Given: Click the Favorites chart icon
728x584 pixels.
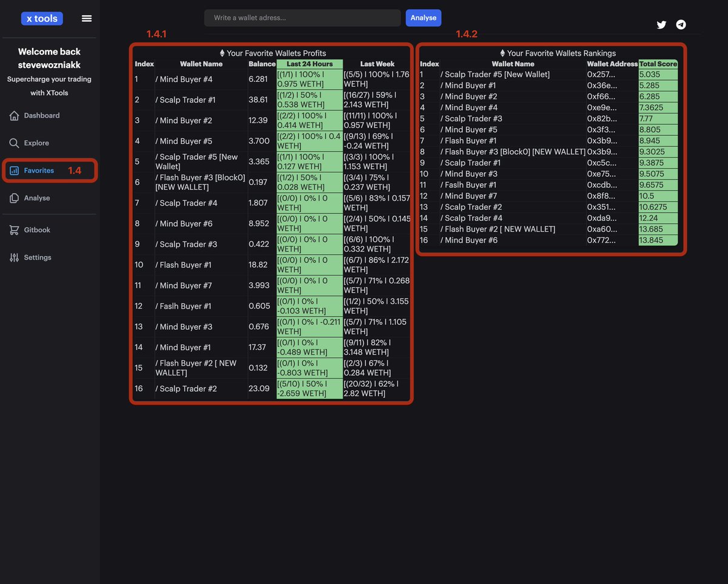Looking at the screenshot, I should pyautogui.click(x=14, y=170).
